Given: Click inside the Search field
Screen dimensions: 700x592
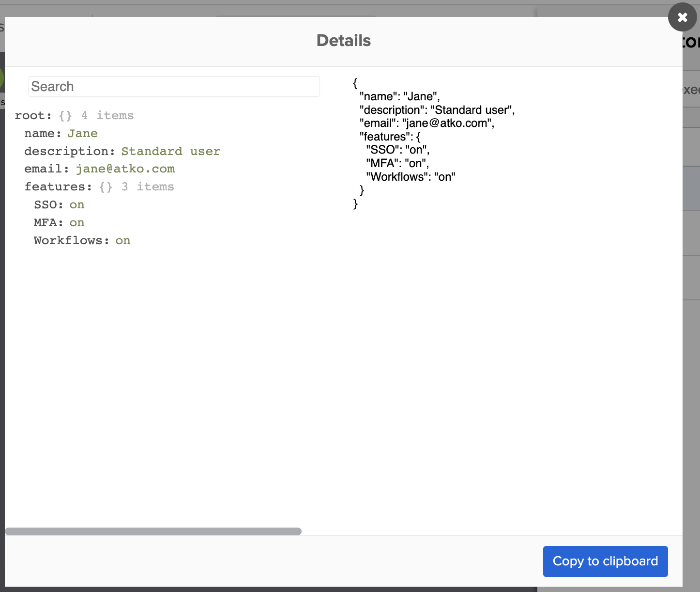Looking at the screenshot, I should click(x=174, y=86).
